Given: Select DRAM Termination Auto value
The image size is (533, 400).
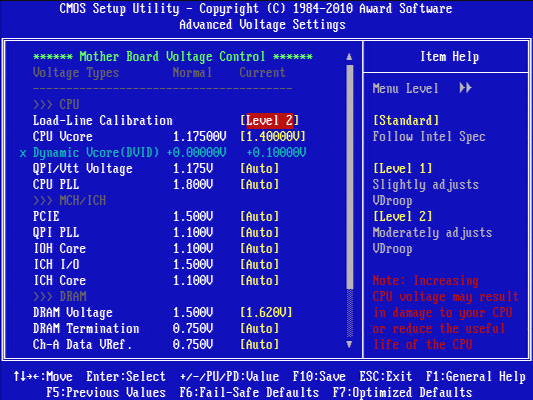Looking at the screenshot, I should point(259,328).
